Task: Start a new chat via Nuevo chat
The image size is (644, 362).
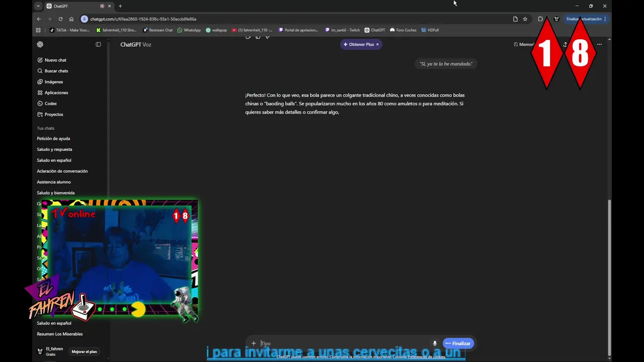Action: (55, 60)
